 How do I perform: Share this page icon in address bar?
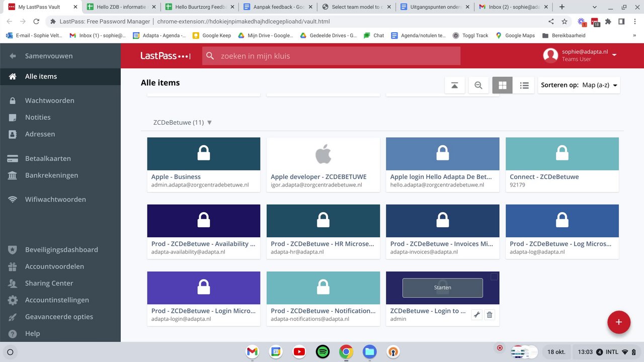coord(551,22)
